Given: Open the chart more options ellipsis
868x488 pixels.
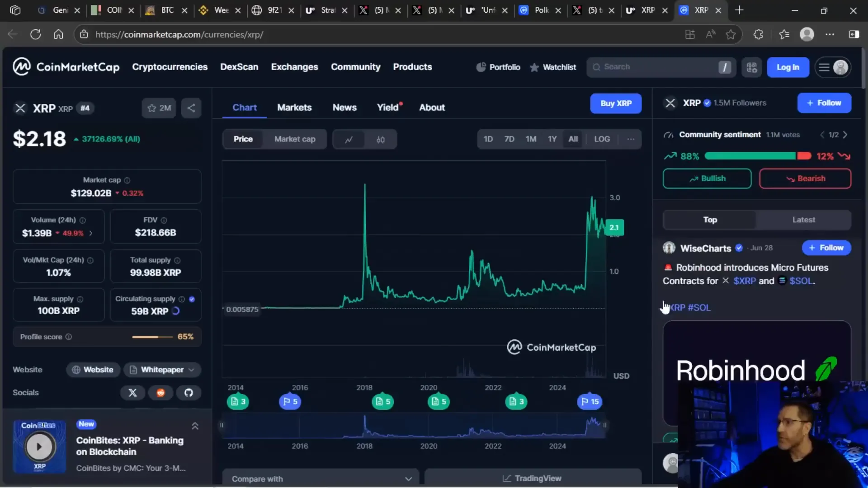Looking at the screenshot, I should point(631,139).
